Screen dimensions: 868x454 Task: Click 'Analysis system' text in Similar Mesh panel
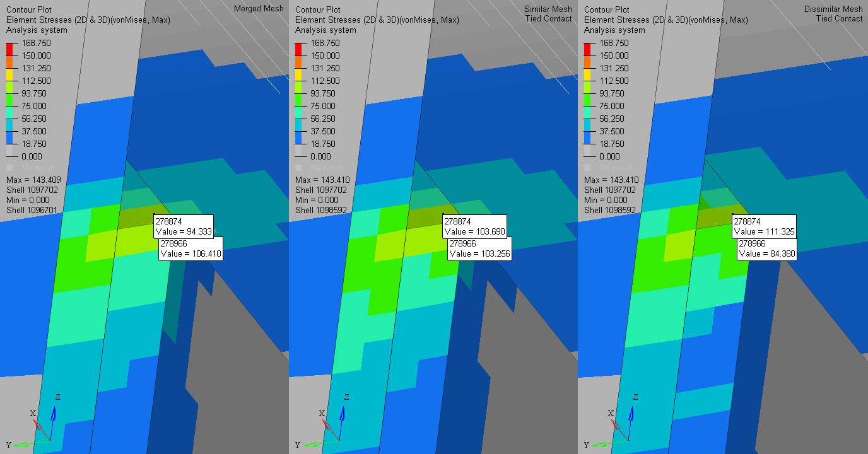tap(325, 30)
